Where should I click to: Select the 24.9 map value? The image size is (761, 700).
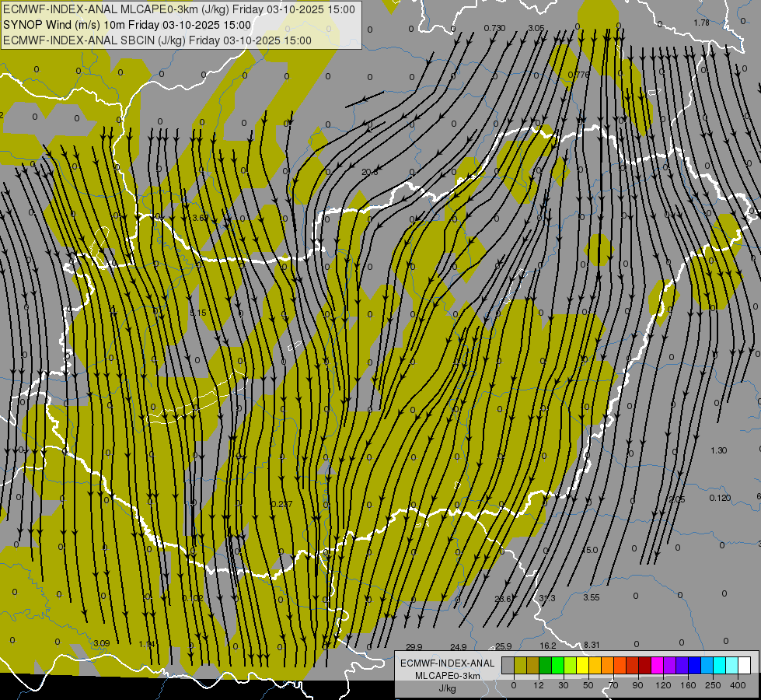coord(458,647)
